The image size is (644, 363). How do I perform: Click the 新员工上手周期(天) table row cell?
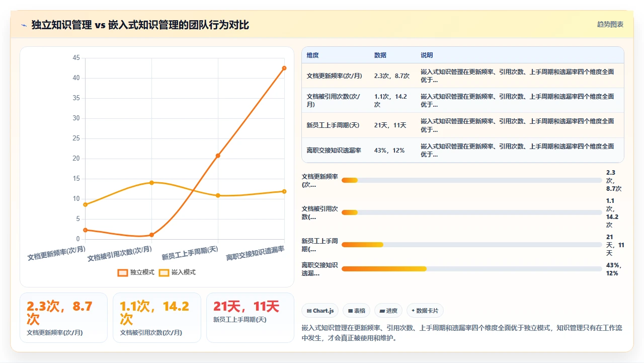pos(336,125)
